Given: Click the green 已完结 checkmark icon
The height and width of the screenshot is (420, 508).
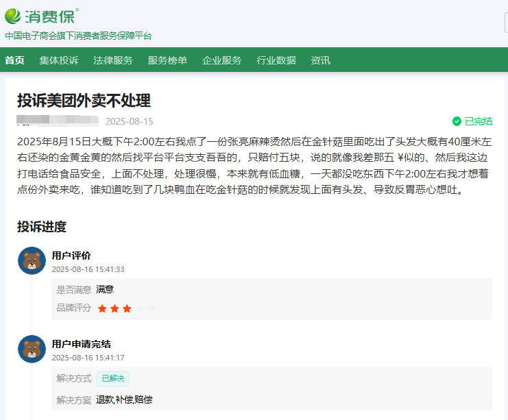Looking at the screenshot, I should 457,121.
